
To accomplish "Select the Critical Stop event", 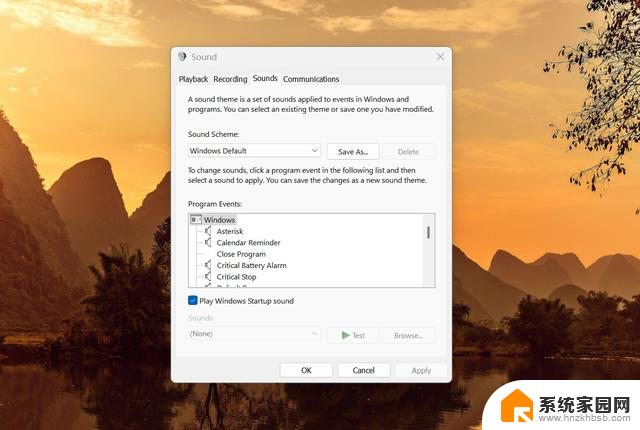I will click(236, 277).
